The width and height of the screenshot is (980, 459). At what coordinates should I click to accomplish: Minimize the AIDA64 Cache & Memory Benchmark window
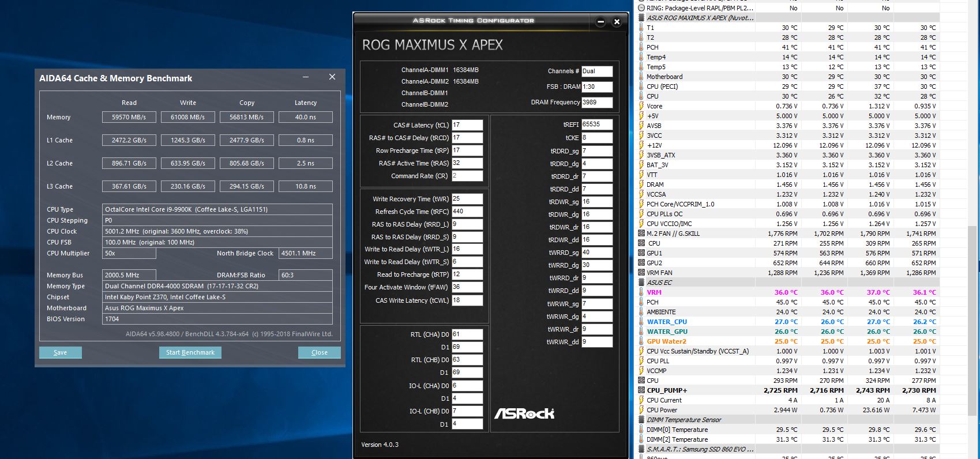point(306,77)
